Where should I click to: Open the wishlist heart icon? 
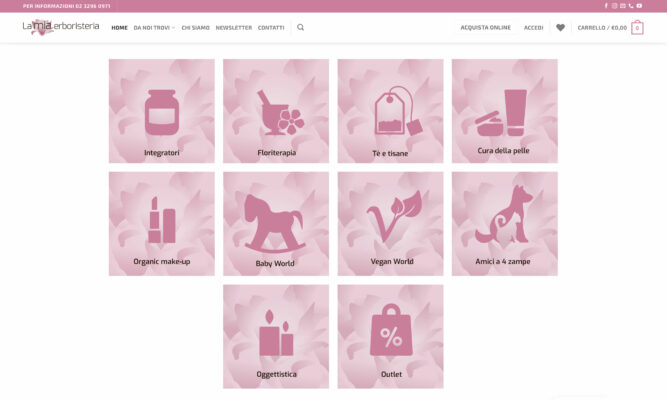(560, 27)
